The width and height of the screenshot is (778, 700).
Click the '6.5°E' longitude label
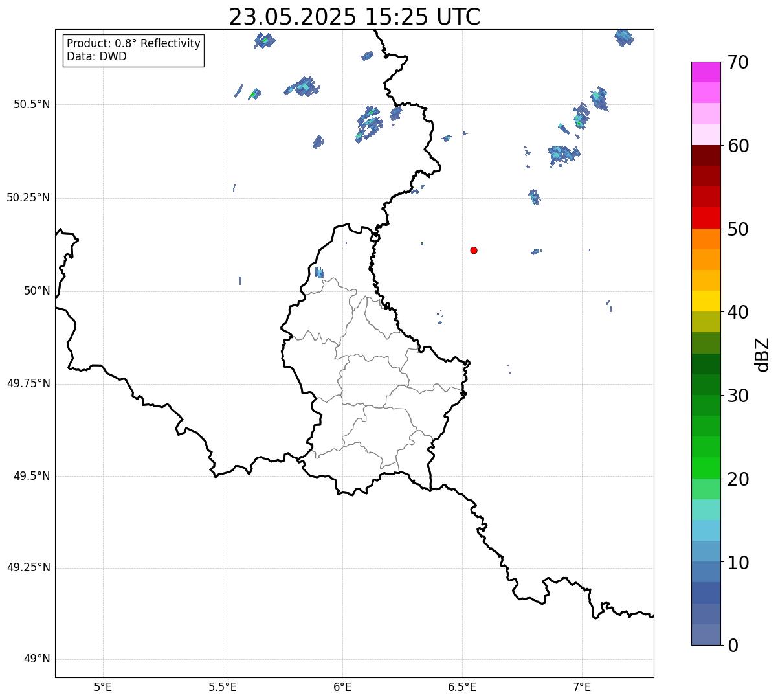tap(462, 686)
